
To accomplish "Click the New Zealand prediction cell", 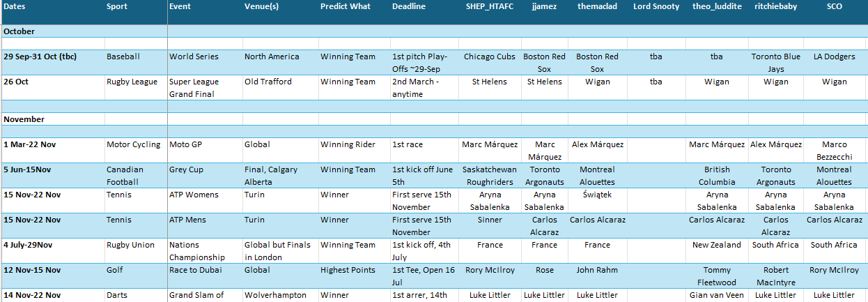I will click(x=716, y=250).
